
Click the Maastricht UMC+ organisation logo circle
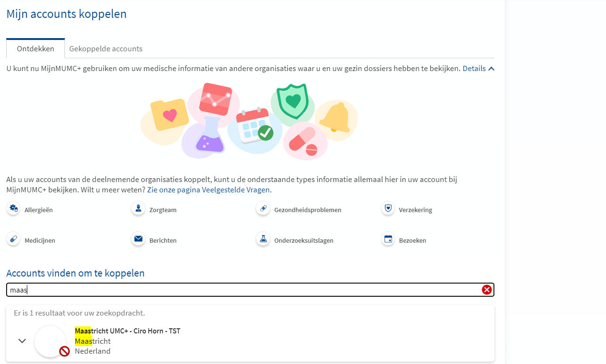click(x=50, y=341)
